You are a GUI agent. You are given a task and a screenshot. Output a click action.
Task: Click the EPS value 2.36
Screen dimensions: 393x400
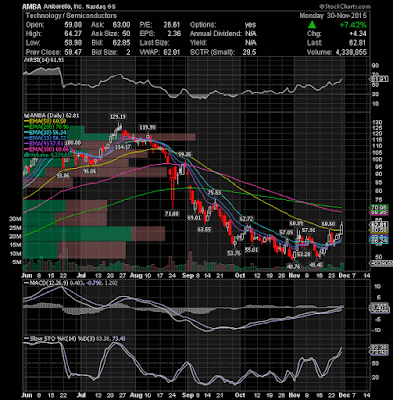(174, 34)
